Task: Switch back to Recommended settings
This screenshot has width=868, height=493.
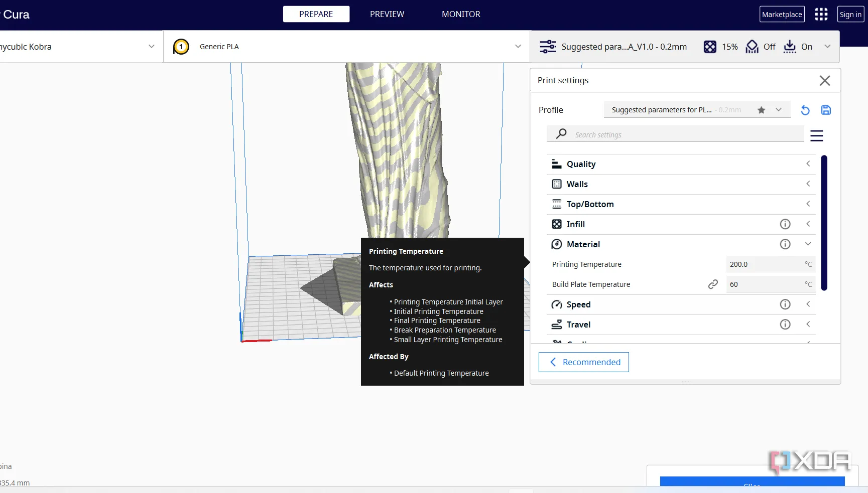Action: pyautogui.click(x=584, y=362)
